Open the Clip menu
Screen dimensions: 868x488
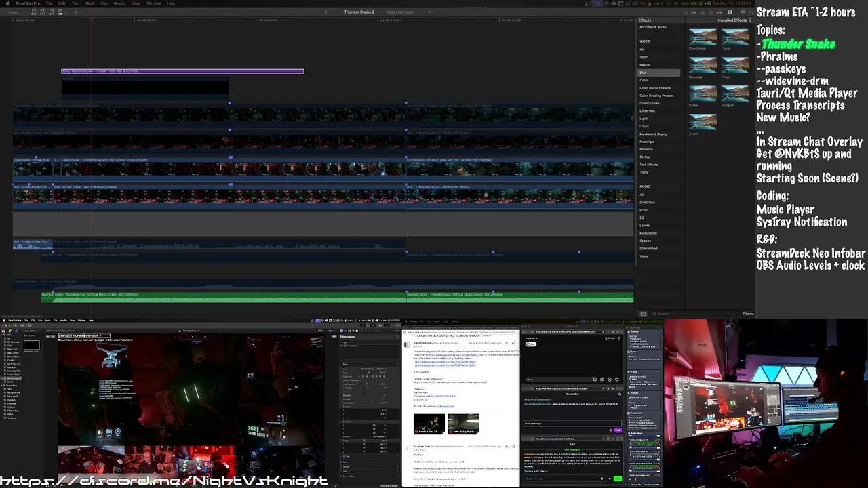104,3
